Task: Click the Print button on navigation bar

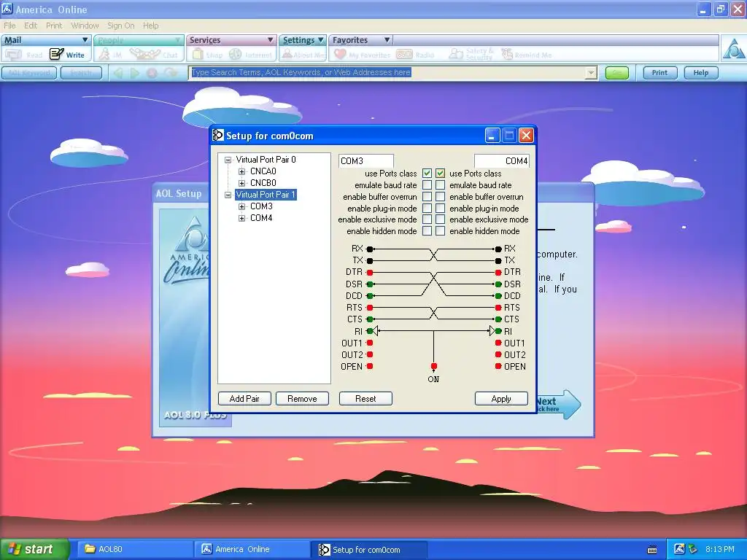Action: click(659, 73)
